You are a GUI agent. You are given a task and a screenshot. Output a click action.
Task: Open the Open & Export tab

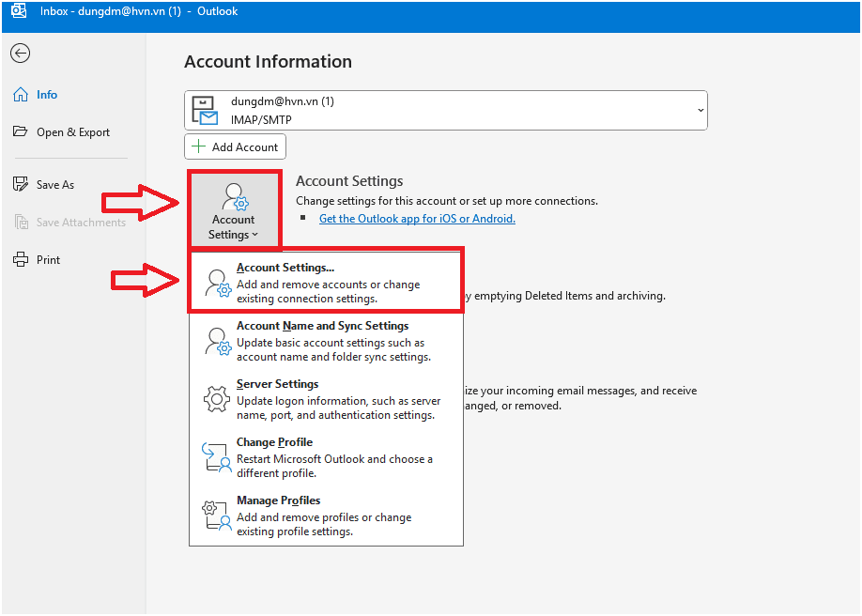coord(62,132)
